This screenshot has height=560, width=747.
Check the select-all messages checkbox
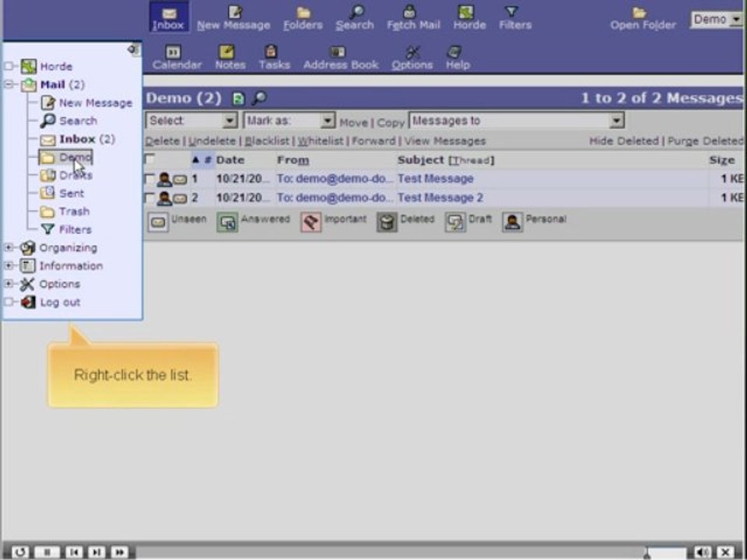pos(149,159)
